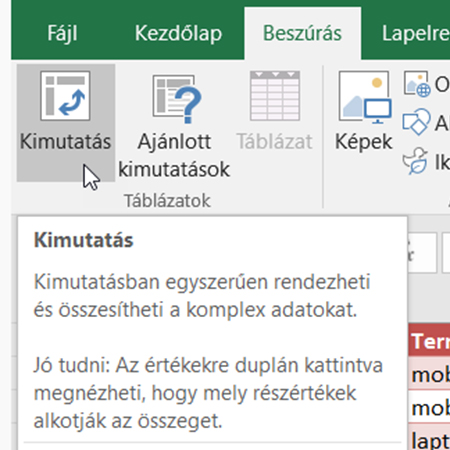This screenshot has width=450, height=450.
Task: Click the Ikonok icon with duck
Action: click(x=415, y=161)
